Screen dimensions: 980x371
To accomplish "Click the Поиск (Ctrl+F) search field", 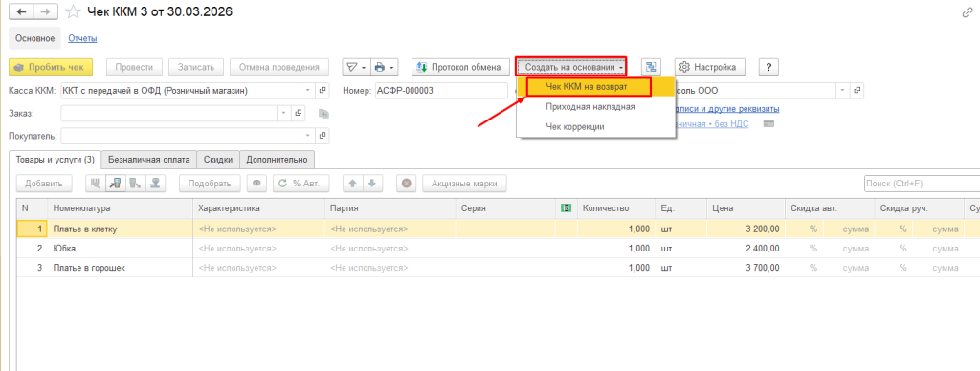I will tap(922, 184).
